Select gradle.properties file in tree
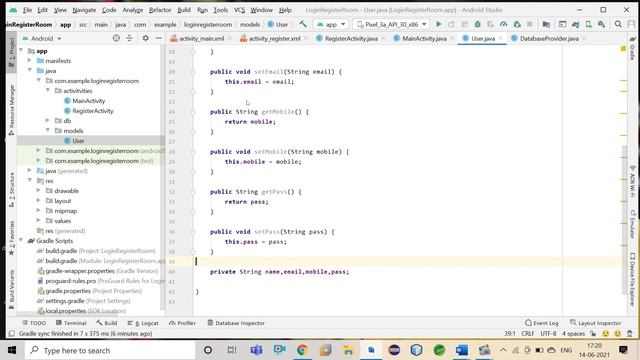The image size is (640, 360). pos(68,291)
